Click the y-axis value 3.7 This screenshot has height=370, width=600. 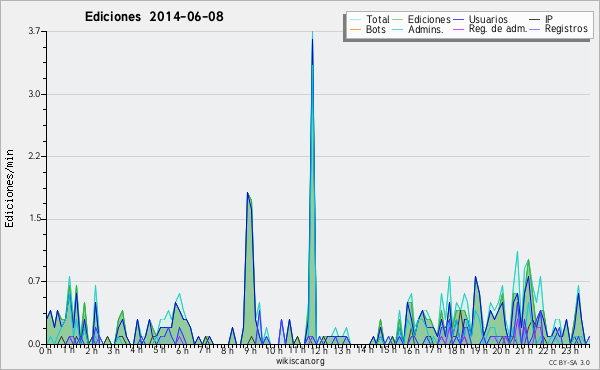(34, 31)
